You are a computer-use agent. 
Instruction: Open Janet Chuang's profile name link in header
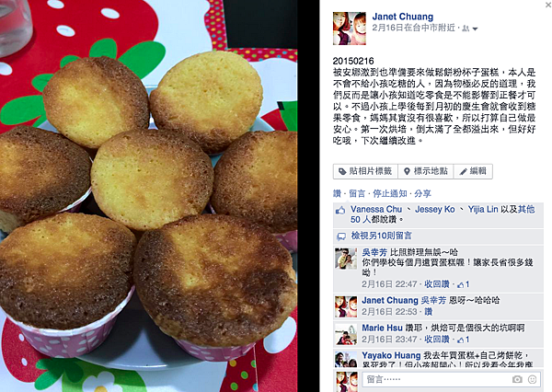403,17
